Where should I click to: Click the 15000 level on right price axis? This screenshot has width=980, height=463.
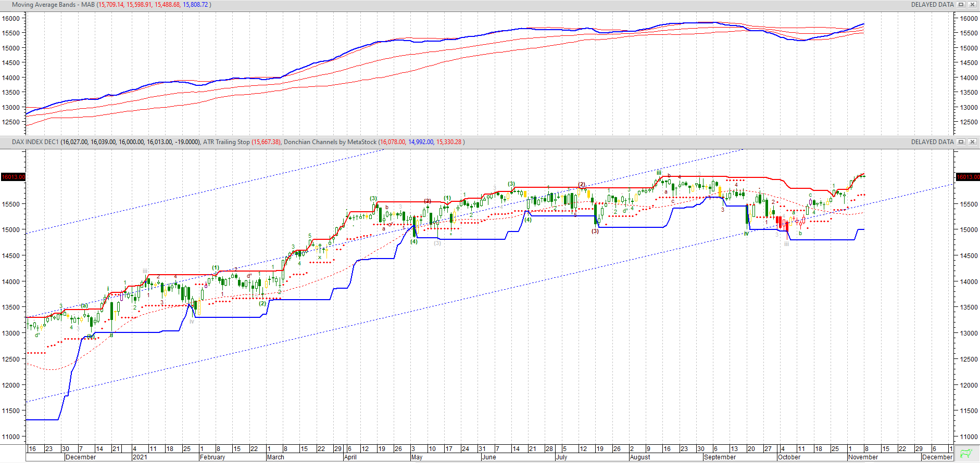tap(969, 229)
